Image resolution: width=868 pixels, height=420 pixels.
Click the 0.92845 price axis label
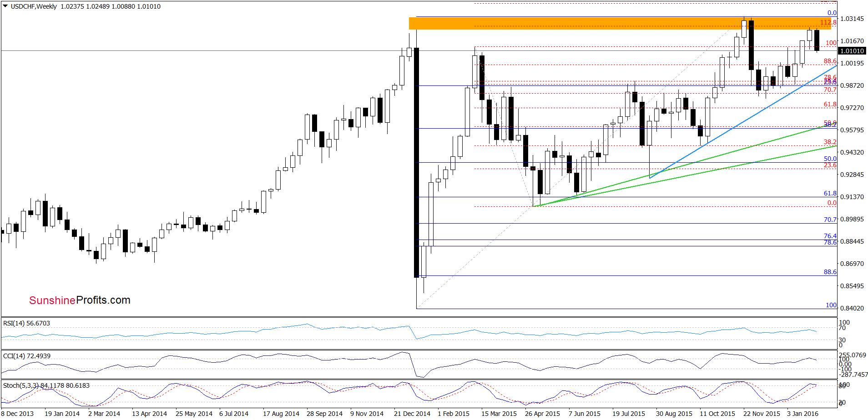[852, 175]
